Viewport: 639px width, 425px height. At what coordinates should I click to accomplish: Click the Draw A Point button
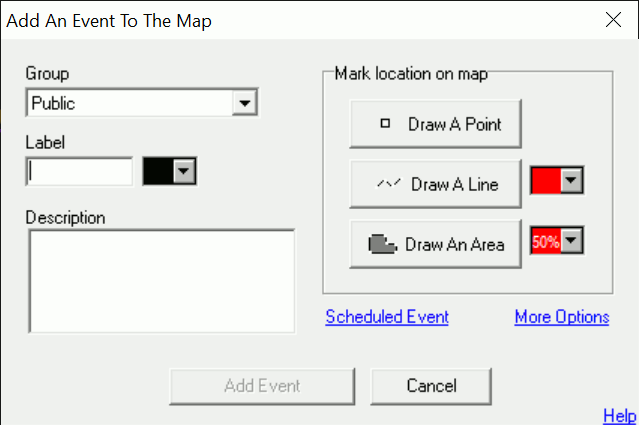coord(436,125)
